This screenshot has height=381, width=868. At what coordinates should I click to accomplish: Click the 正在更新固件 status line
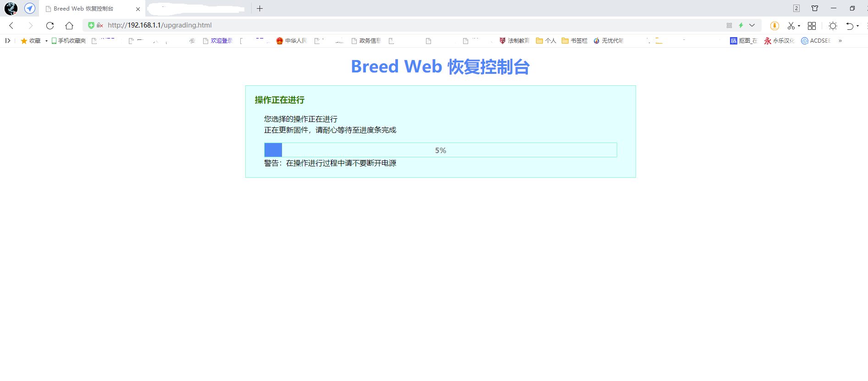(330, 130)
